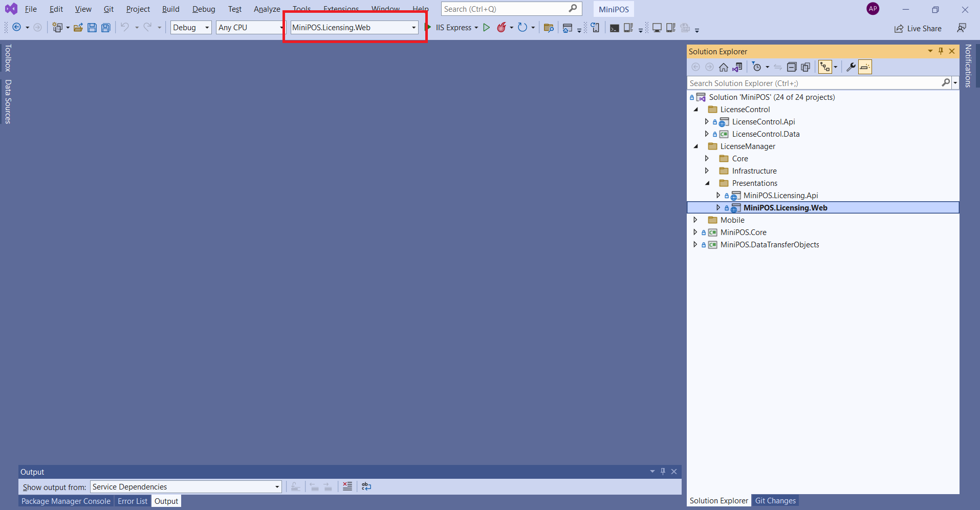Pin the Solution Explorer panel
This screenshot has width=980, height=510.
tap(941, 51)
